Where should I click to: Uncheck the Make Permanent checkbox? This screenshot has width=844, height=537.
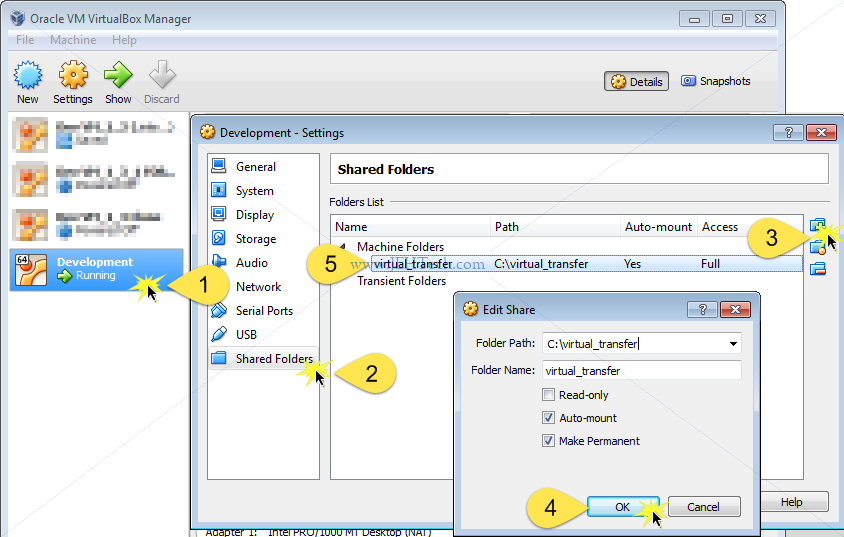coord(548,441)
